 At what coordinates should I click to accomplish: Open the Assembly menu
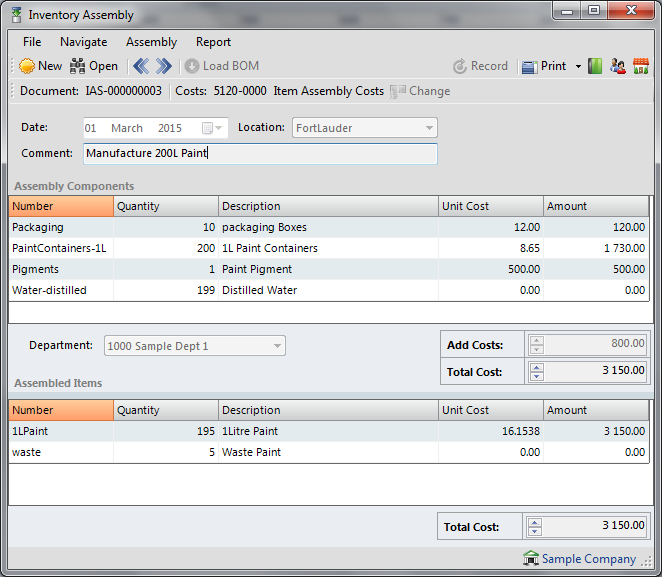pos(151,42)
